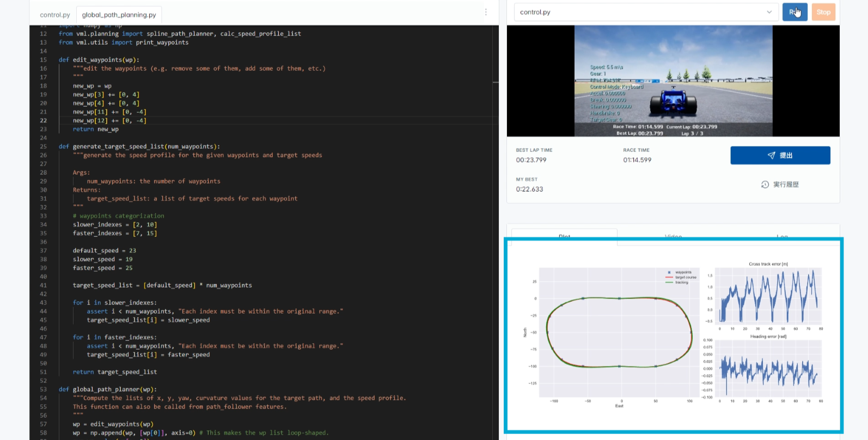Click 'def generate_target_speed_list(num_waypoints):' line
Image resolution: width=868 pixels, height=440 pixels.
[x=139, y=146]
